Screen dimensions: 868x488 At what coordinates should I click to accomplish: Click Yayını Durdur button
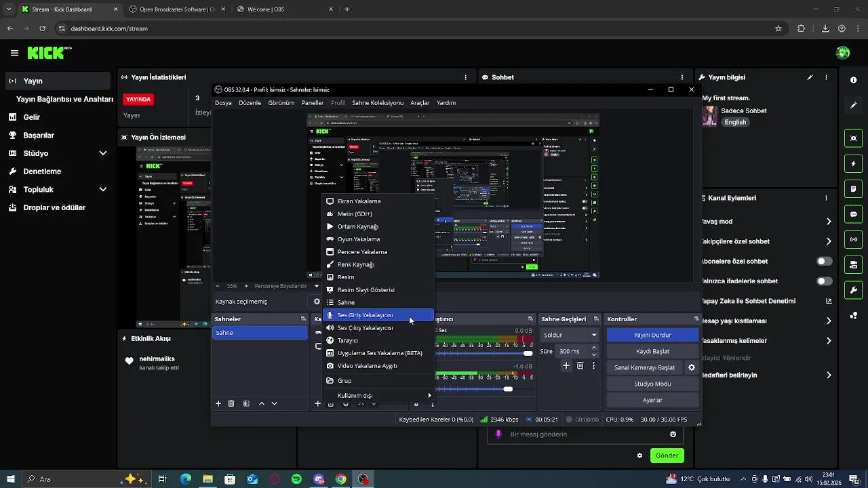652,335
